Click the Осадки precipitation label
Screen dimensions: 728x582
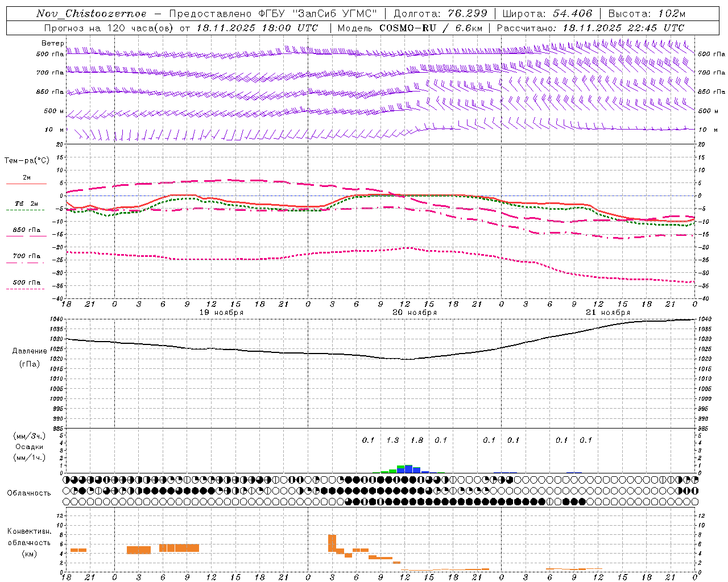(x=30, y=447)
